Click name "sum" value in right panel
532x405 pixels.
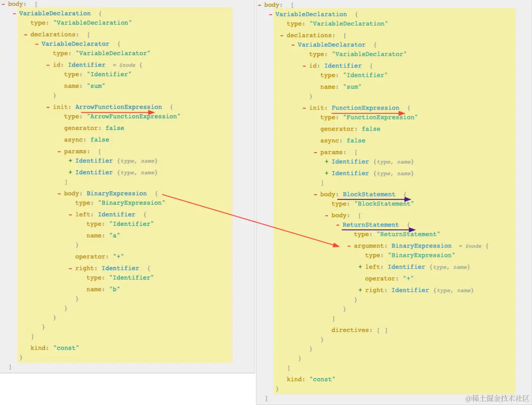352,87
